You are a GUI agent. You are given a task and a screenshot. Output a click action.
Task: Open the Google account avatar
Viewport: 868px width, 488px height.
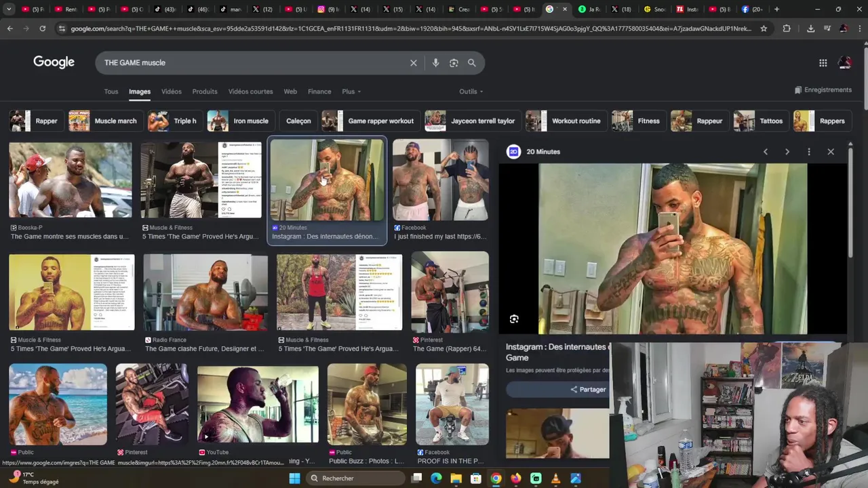coord(845,62)
